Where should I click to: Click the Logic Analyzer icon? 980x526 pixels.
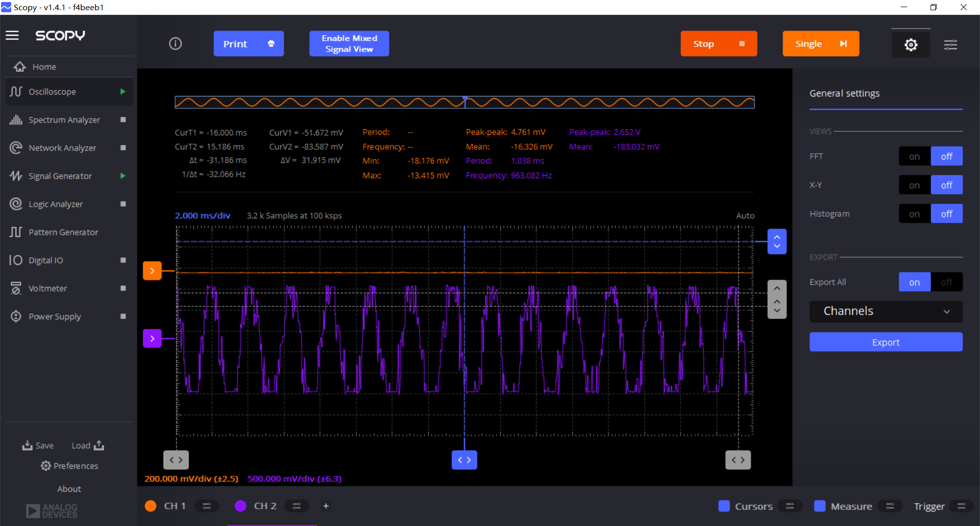click(16, 204)
